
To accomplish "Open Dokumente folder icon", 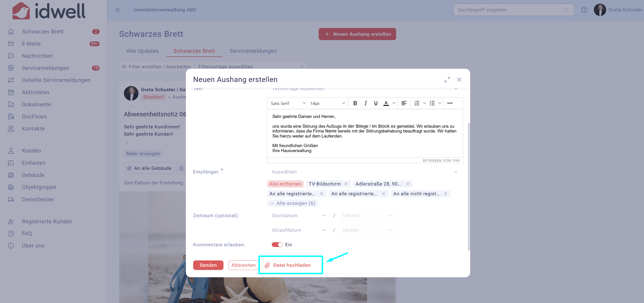I will click(x=11, y=104).
